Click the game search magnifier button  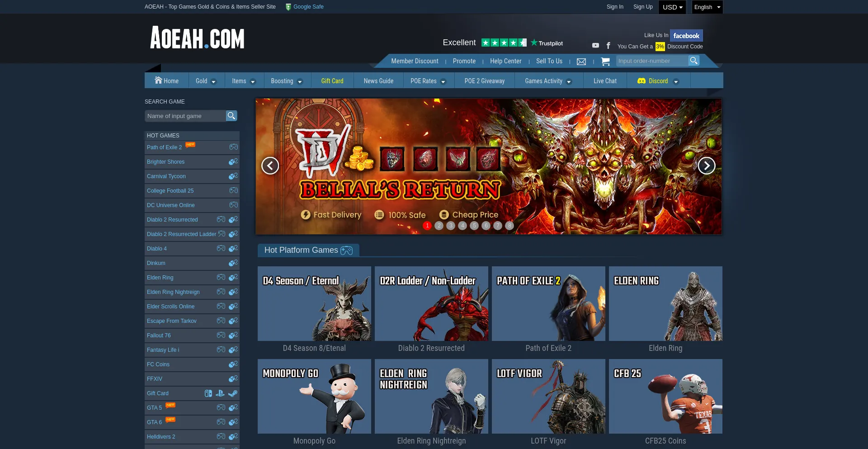[x=231, y=116]
